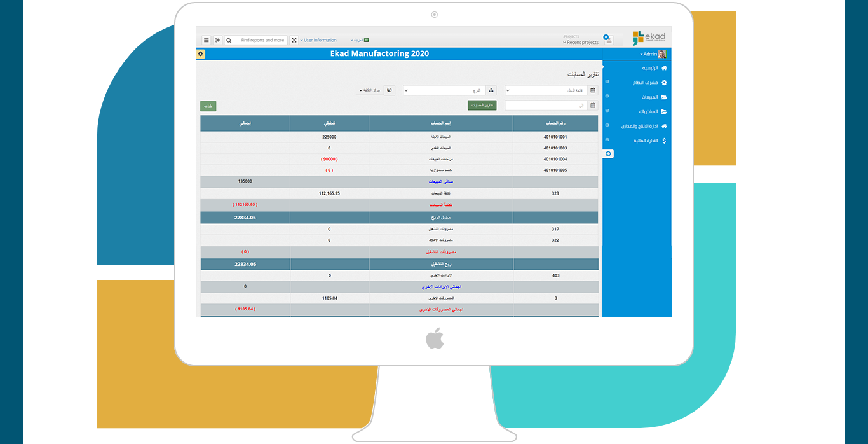Click the تحليلي column header
868x444 pixels.
[329, 123]
